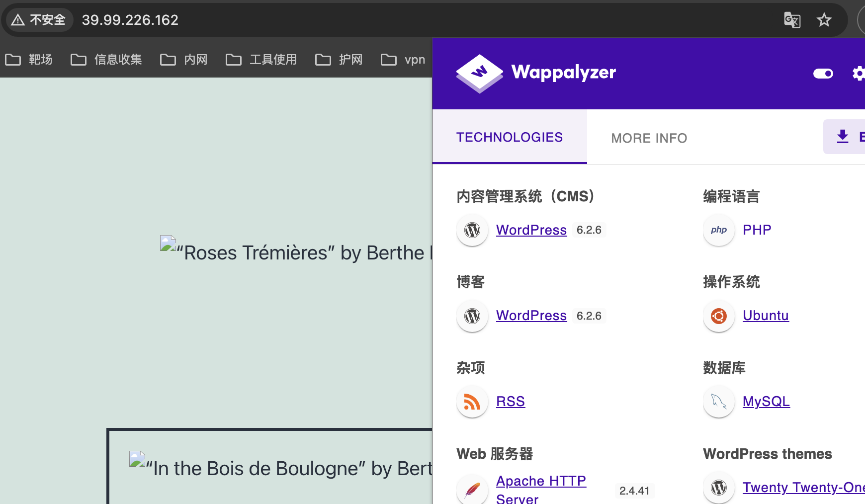Click the Apache version 2.4.41 badge
Viewport: 865px width, 504px height.
click(x=634, y=491)
